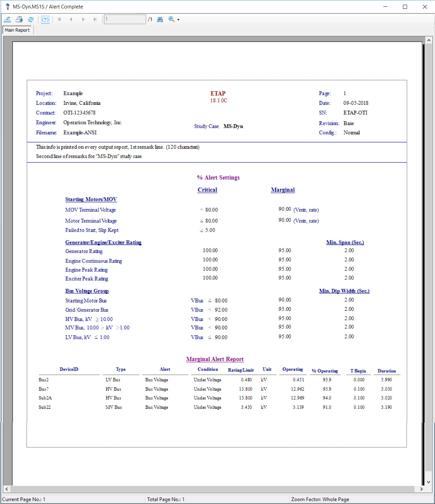Switch to the Main Report tab
Viewport: 435px width, 504px height.
coord(17,30)
